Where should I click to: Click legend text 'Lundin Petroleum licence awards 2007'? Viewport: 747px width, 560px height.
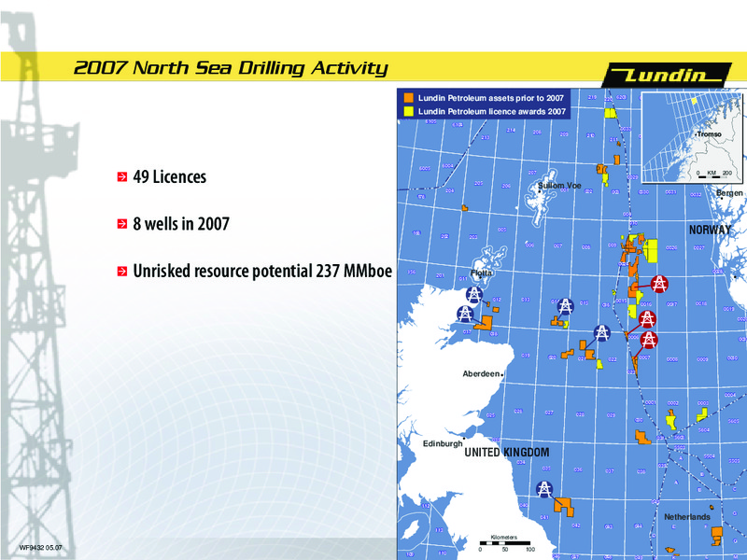[x=492, y=111]
